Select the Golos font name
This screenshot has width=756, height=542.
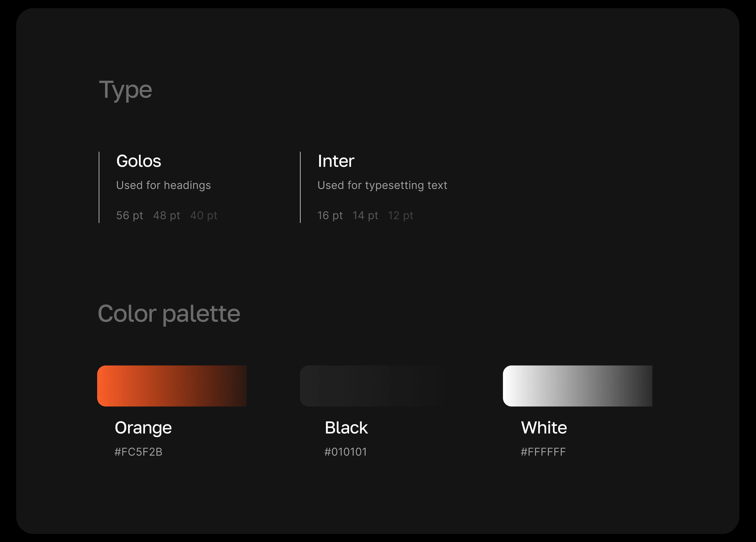(139, 161)
